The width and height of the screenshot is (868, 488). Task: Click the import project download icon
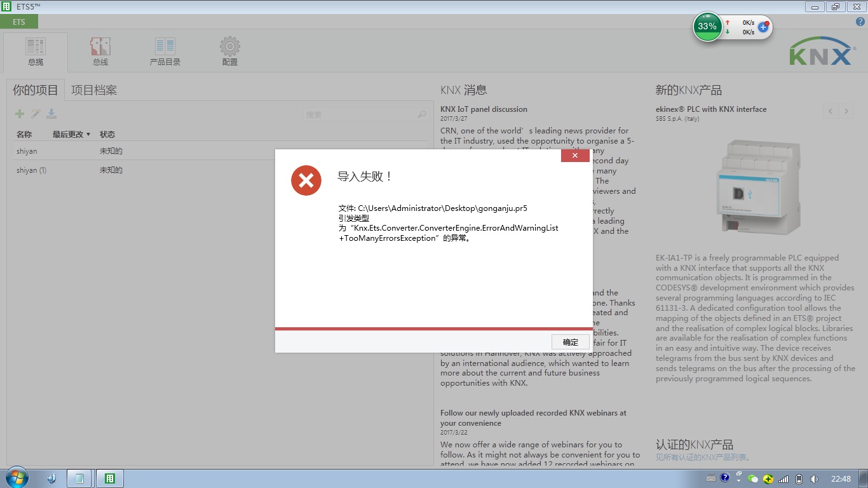click(x=51, y=114)
